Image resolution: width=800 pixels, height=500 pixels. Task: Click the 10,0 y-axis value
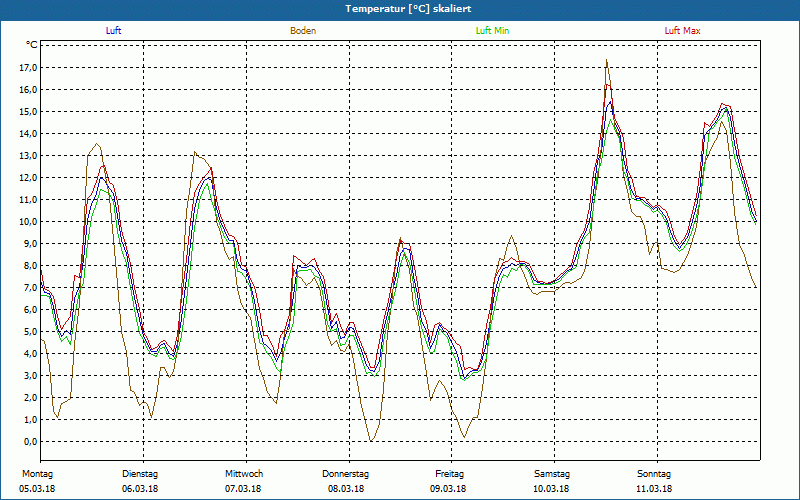tap(29, 221)
